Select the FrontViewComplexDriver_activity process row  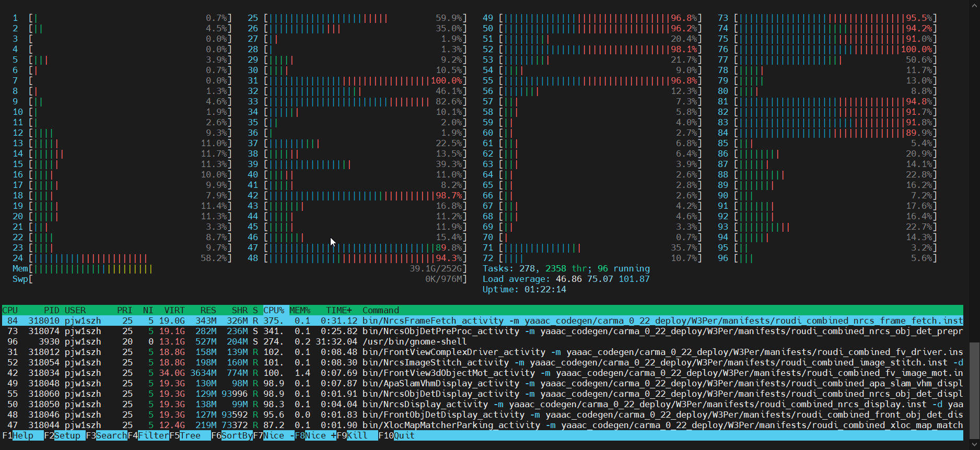(x=483, y=352)
